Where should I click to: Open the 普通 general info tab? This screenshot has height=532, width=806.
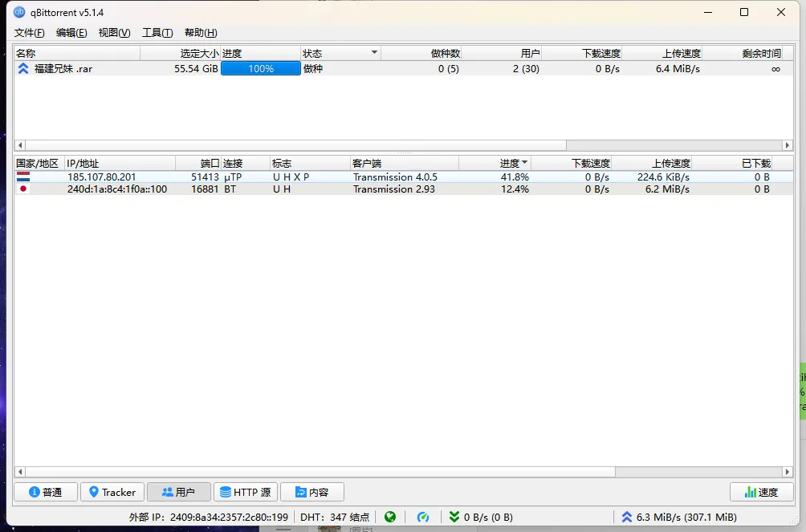tap(46, 492)
